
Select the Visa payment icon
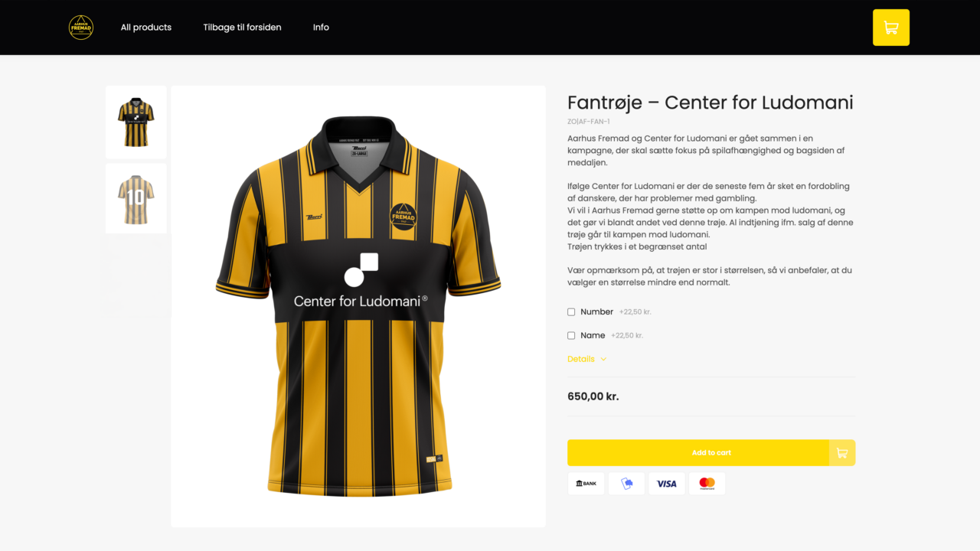[x=667, y=484]
